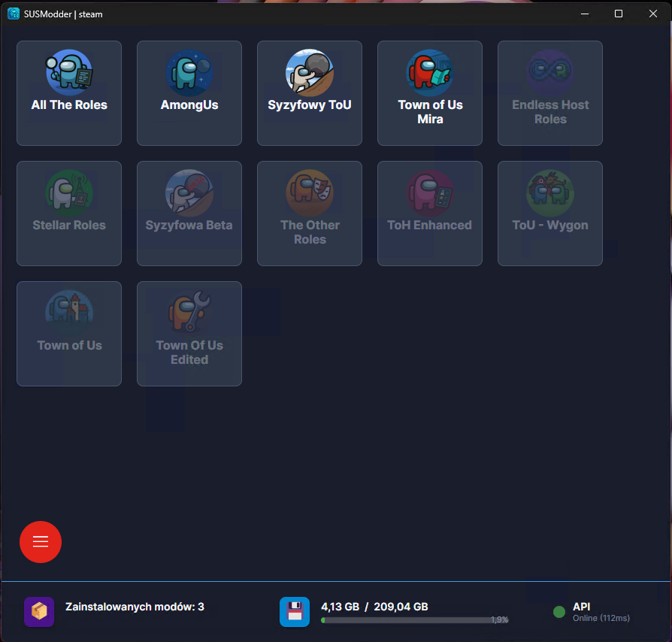The image size is (672, 642).
Task: Select the AmongUs vanilla crewmate icon
Action: pos(189,72)
